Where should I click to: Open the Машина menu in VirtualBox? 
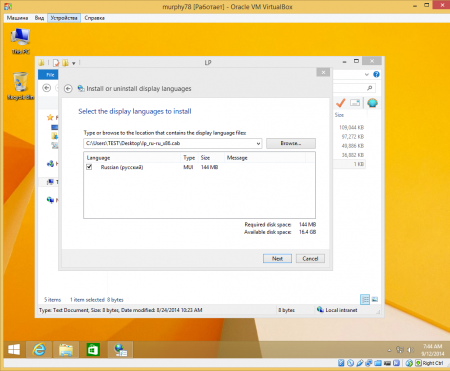point(17,18)
